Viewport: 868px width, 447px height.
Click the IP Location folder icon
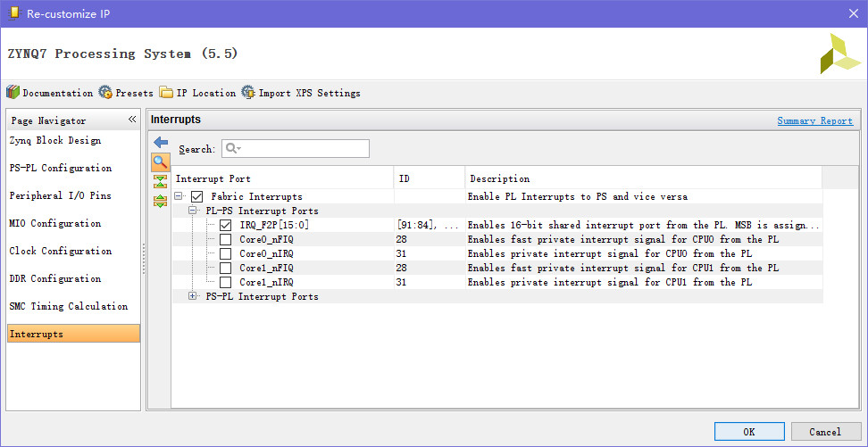[x=166, y=93]
